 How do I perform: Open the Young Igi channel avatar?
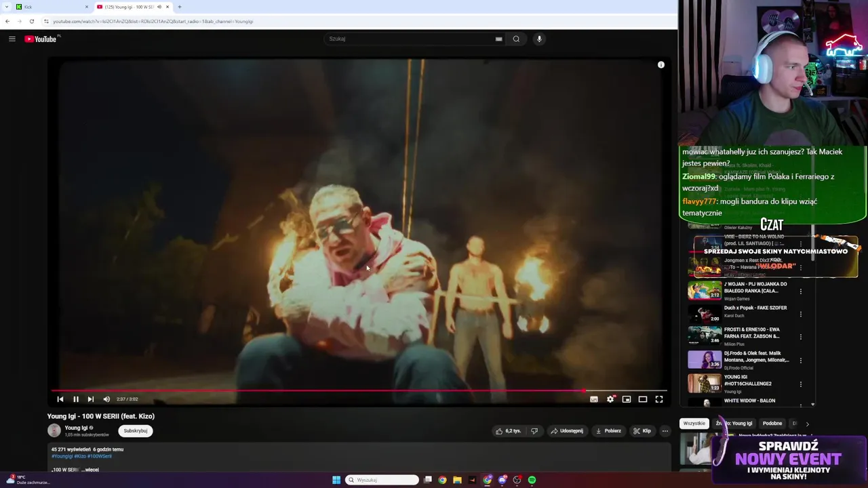click(54, 430)
